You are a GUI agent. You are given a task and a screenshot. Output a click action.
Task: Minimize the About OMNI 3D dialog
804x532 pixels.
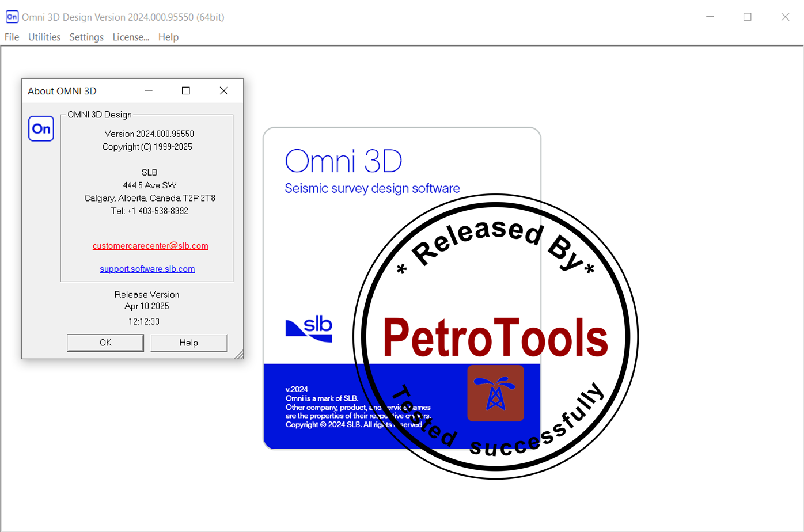coord(149,91)
